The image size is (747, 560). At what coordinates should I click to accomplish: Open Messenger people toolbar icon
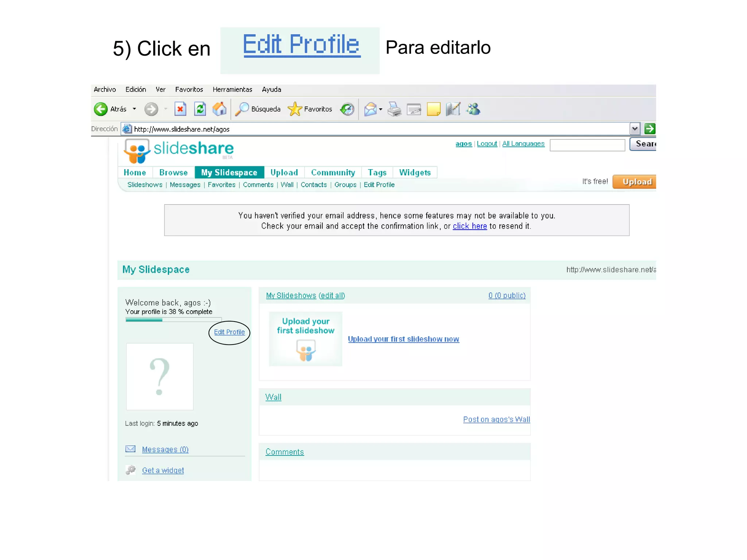coord(473,109)
